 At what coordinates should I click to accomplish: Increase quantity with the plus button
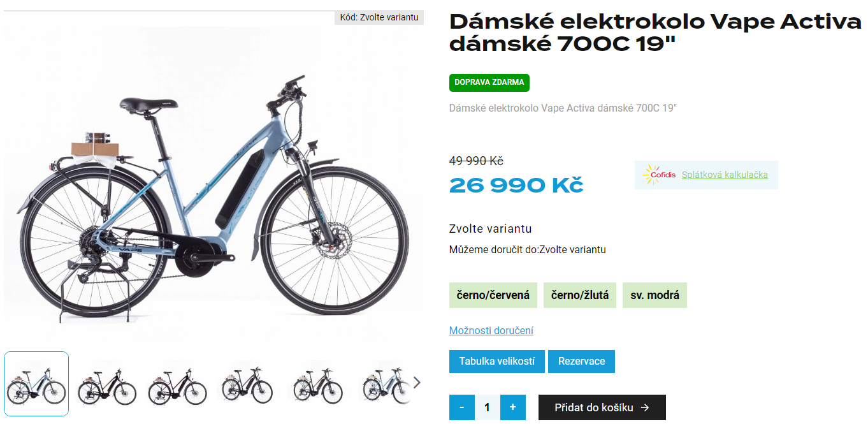(x=513, y=407)
